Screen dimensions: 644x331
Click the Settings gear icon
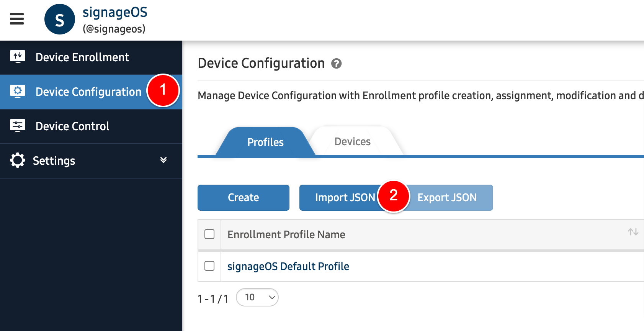(18, 161)
